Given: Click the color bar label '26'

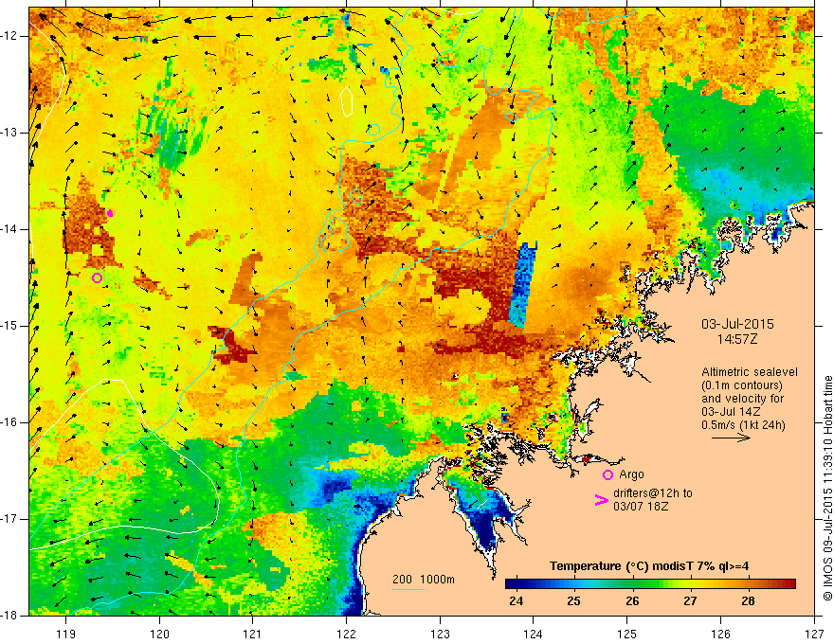Looking at the screenshot, I should 632,601.
